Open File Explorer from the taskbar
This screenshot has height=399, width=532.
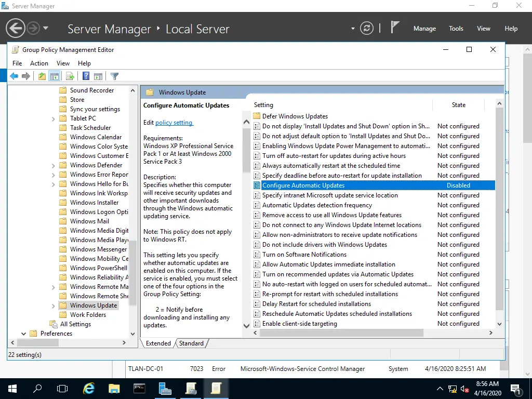114,389
